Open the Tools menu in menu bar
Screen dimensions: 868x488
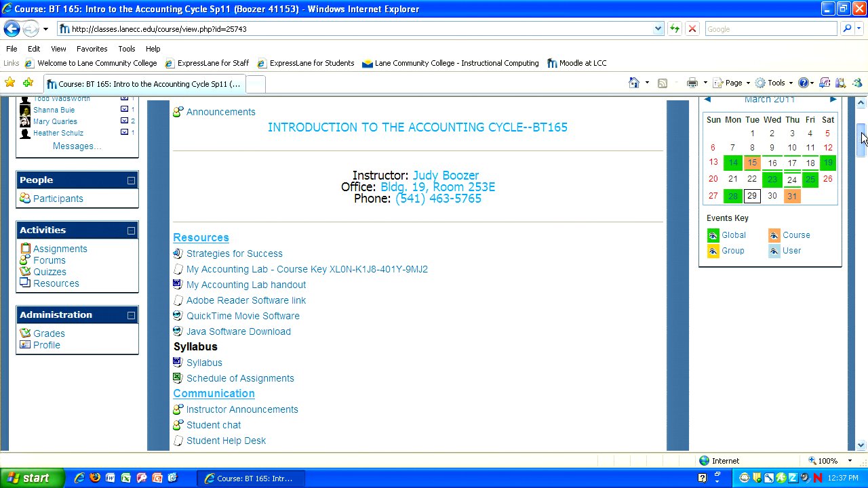(x=126, y=49)
